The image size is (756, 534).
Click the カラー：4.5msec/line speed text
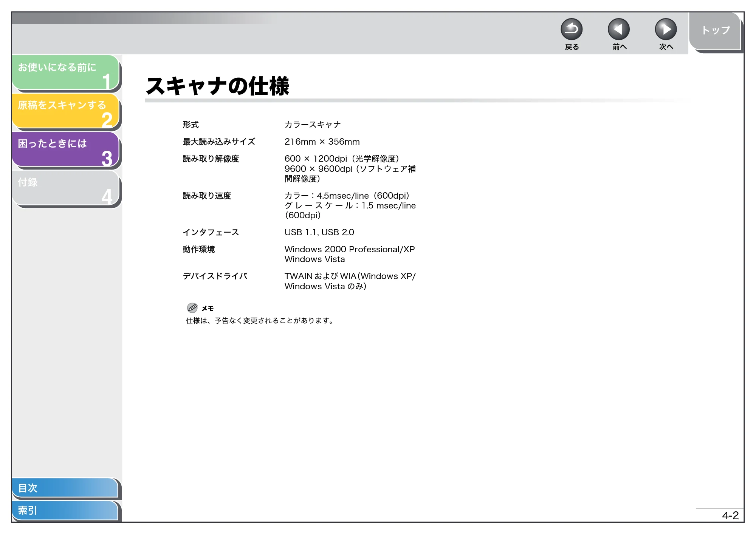(x=347, y=196)
